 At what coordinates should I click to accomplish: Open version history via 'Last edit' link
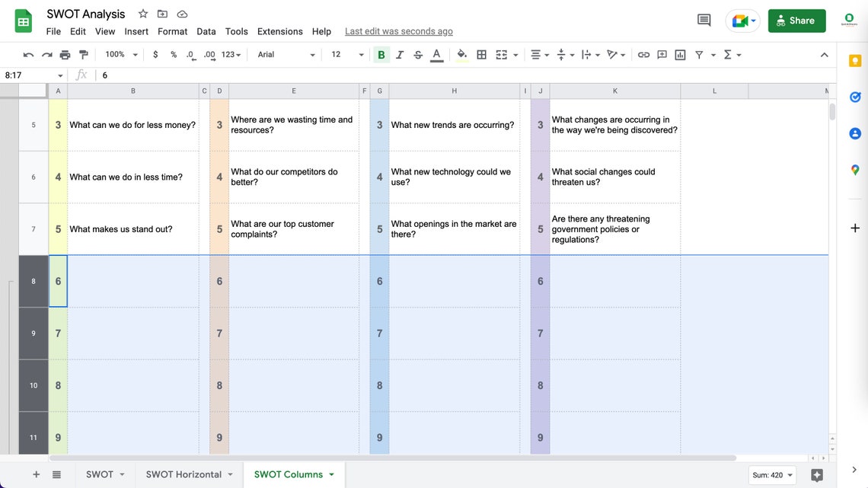tap(398, 30)
